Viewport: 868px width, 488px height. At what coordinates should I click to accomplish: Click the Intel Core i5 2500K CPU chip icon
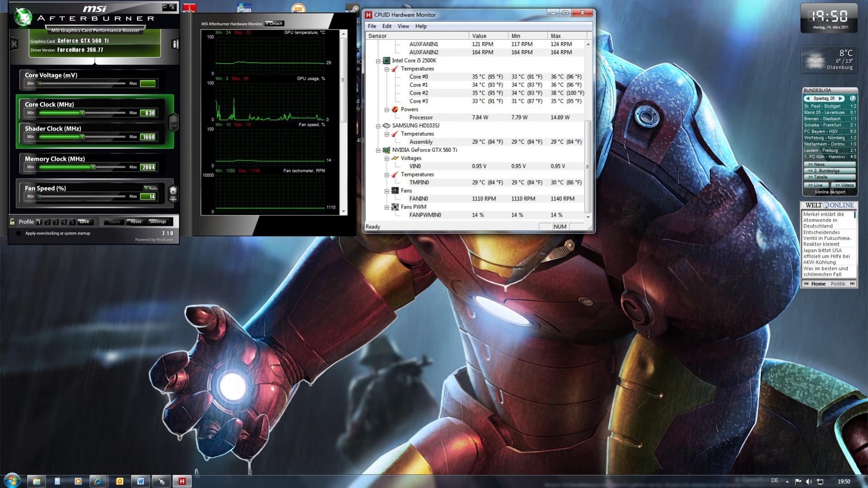[386, 61]
